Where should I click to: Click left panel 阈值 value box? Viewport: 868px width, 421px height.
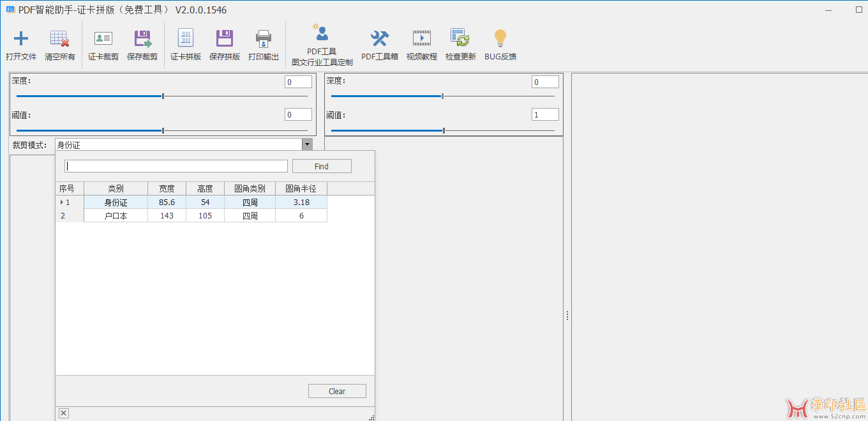(298, 115)
